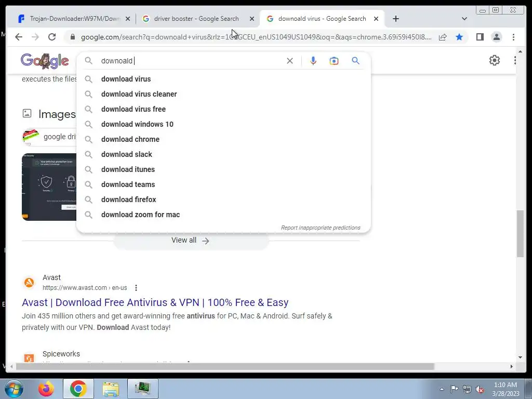Share this page using the share icon
This screenshot has width=532, height=399.
pos(443,37)
